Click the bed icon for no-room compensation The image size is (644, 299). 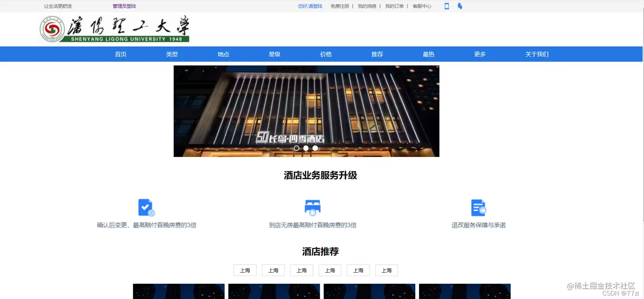312,208
